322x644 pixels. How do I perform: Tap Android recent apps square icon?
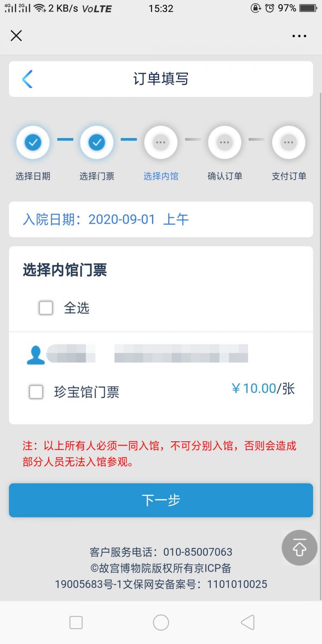pyautogui.click(x=76, y=623)
